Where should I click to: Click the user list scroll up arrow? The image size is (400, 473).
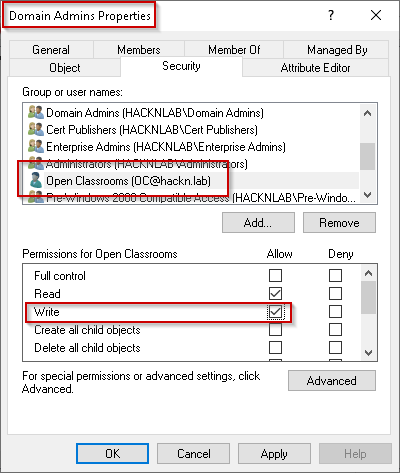pyautogui.click(x=368, y=113)
